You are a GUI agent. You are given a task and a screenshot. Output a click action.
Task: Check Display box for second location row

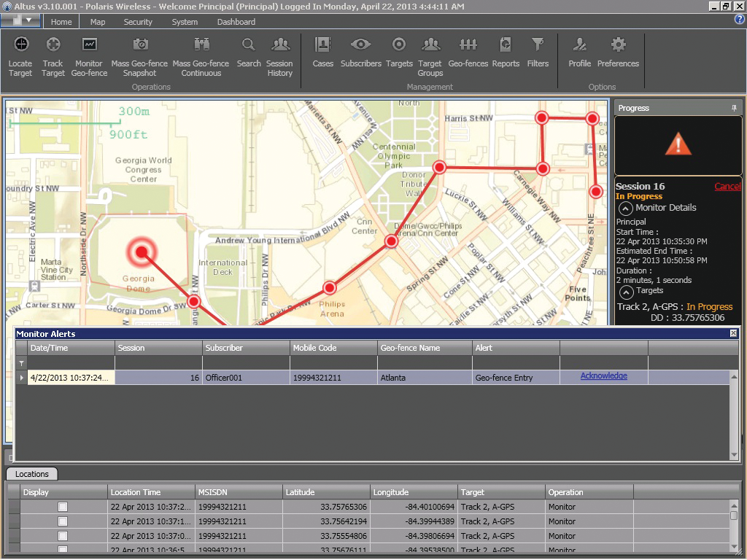click(x=63, y=521)
